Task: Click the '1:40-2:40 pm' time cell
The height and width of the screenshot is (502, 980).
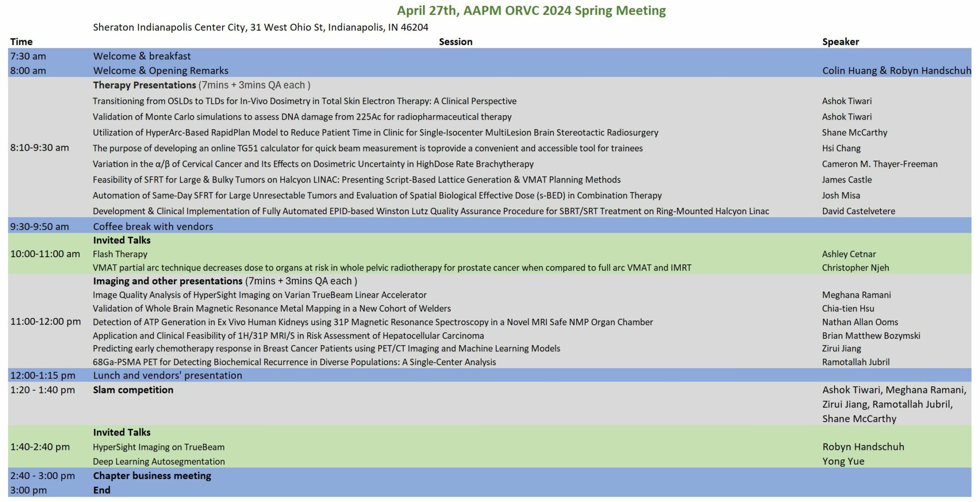Action: coord(40,447)
